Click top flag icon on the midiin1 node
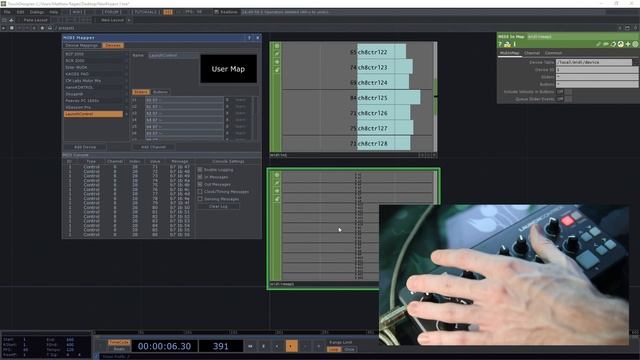Viewport: 640px width, 360px height. click(277, 46)
